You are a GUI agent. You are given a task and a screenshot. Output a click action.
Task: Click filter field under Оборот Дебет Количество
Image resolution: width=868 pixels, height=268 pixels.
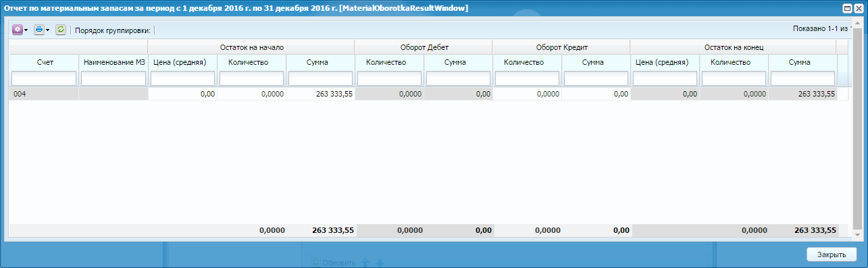coord(389,78)
